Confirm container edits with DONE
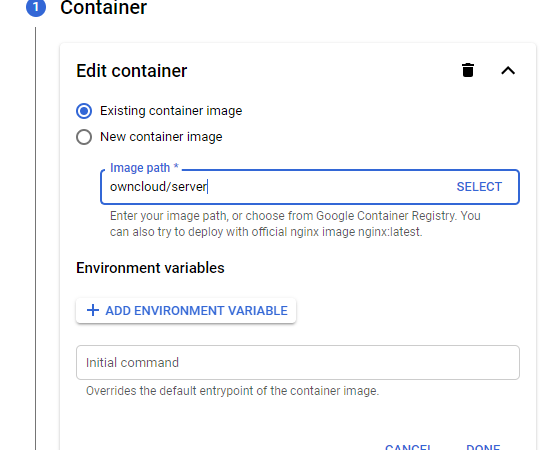This screenshot has height=450, width=553. tap(483, 446)
